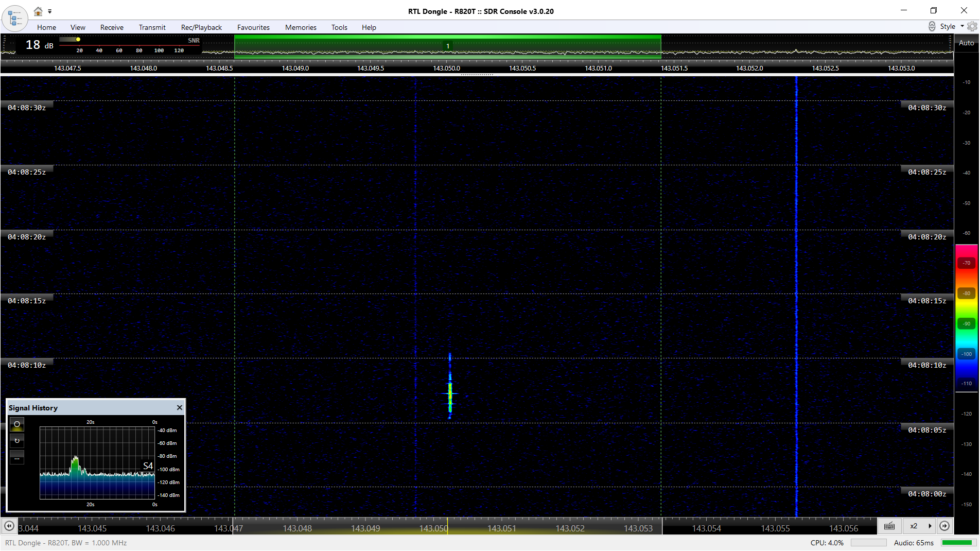
Task: Click the -100 blue level marker on color scale
Action: [967, 354]
